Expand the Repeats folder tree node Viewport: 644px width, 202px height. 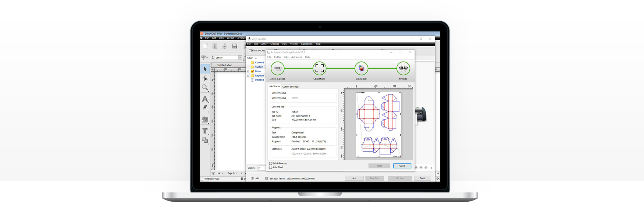[248, 76]
